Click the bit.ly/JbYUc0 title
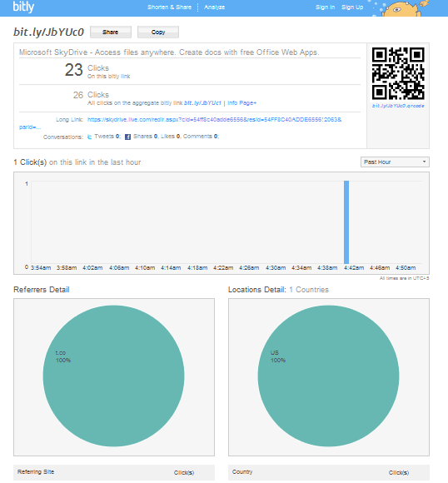 click(48, 32)
